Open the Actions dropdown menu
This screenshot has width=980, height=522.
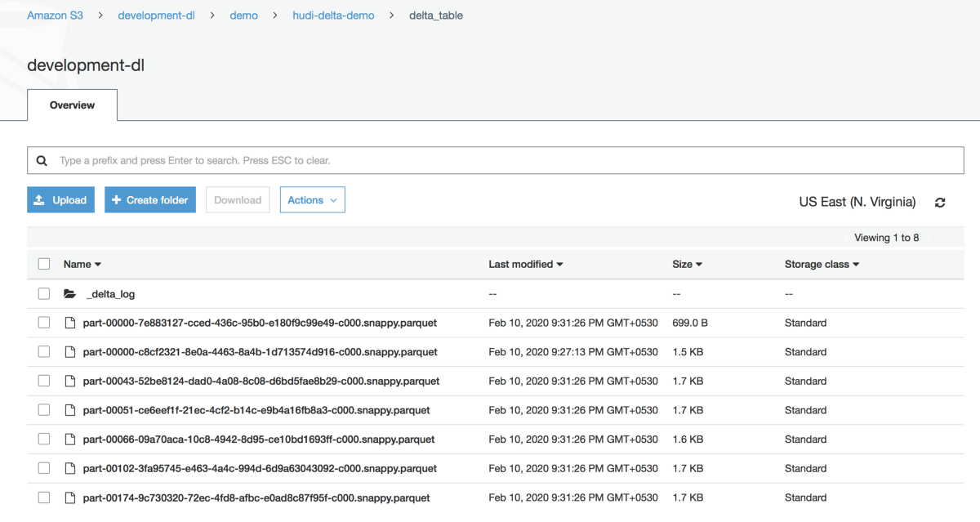(x=312, y=200)
